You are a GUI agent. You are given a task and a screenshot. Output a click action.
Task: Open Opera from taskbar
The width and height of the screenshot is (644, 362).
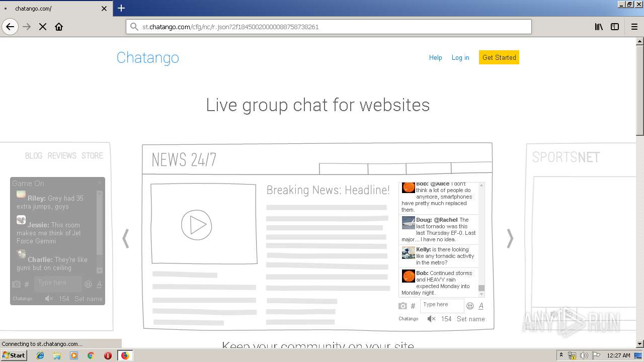click(108, 355)
